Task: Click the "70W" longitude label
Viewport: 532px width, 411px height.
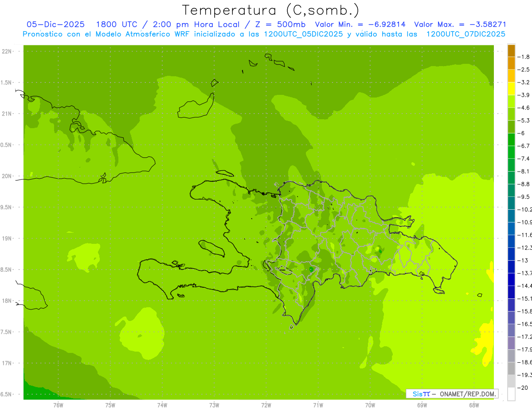Action: [x=370, y=405]
